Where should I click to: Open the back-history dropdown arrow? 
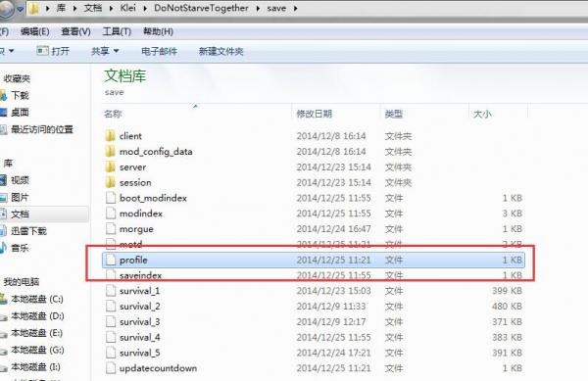pyautogui.click(x=21, y=9)
